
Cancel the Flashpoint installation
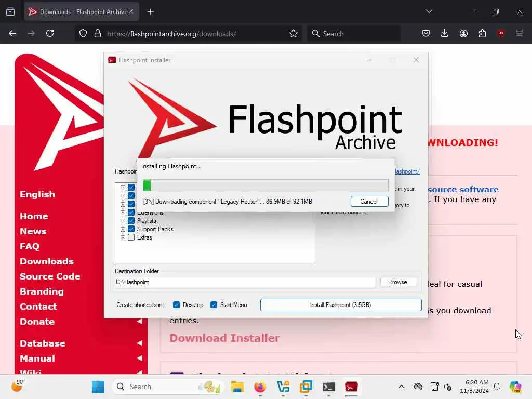click(x=369, y=202)
